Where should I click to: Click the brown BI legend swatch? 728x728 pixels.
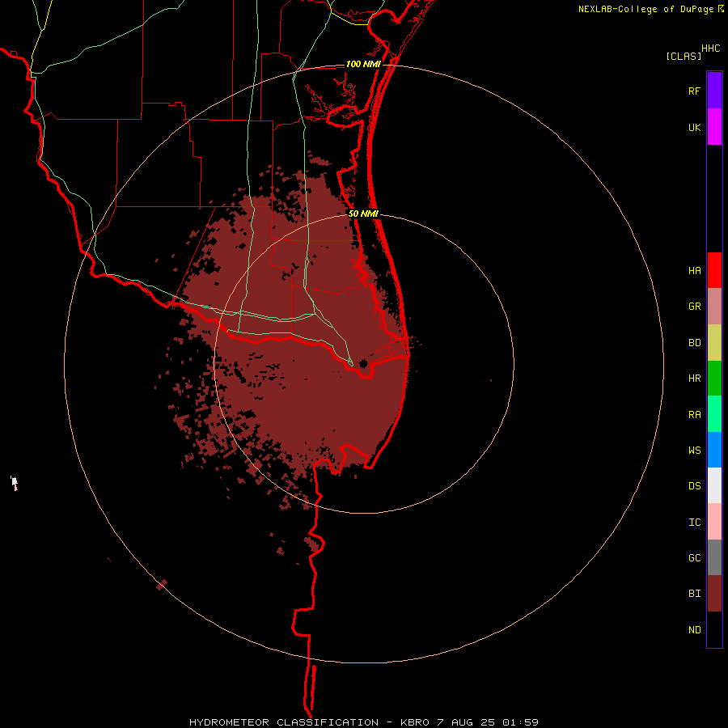tap(714, 594)
